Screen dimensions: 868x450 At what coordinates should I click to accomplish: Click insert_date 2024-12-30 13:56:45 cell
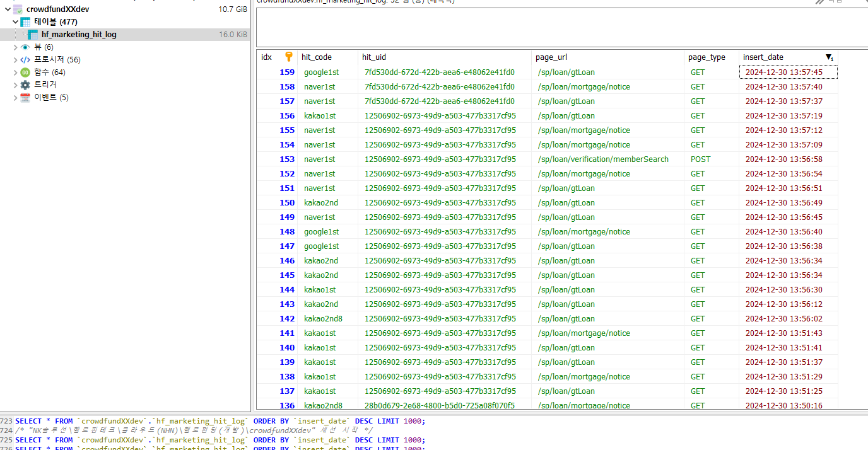(x=789, y=217)
